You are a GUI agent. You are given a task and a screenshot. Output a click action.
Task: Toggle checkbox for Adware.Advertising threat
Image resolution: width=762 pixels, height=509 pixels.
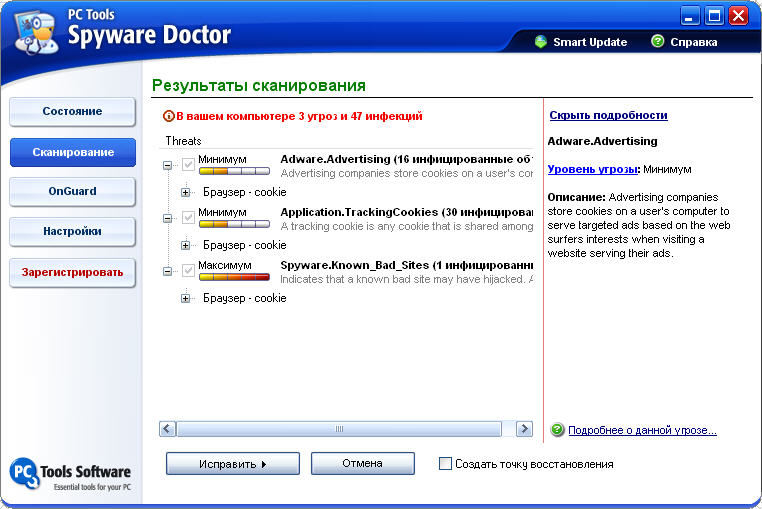point(188,164)
